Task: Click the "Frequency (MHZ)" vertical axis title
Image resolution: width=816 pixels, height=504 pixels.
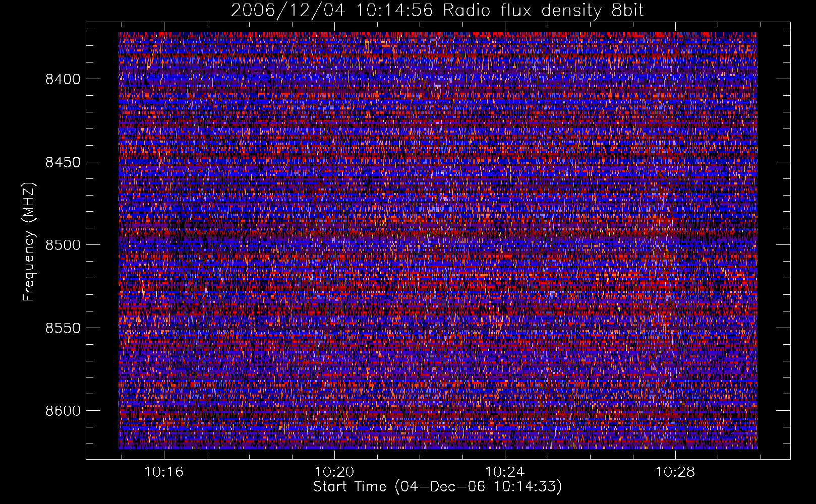Action: (29, 242)
